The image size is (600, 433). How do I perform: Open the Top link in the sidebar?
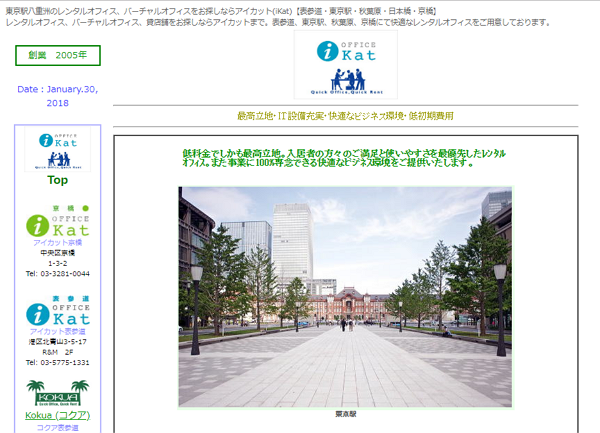point(57,181)
